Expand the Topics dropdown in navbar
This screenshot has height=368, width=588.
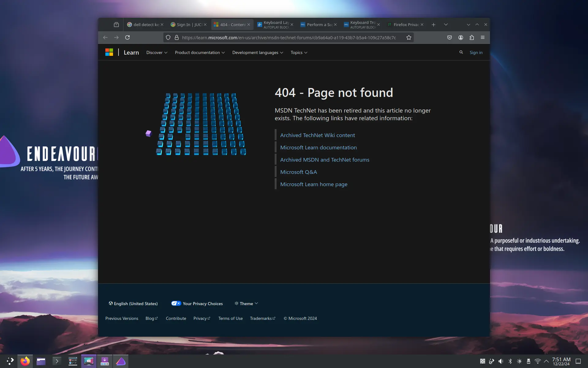(x=299, y=52)
